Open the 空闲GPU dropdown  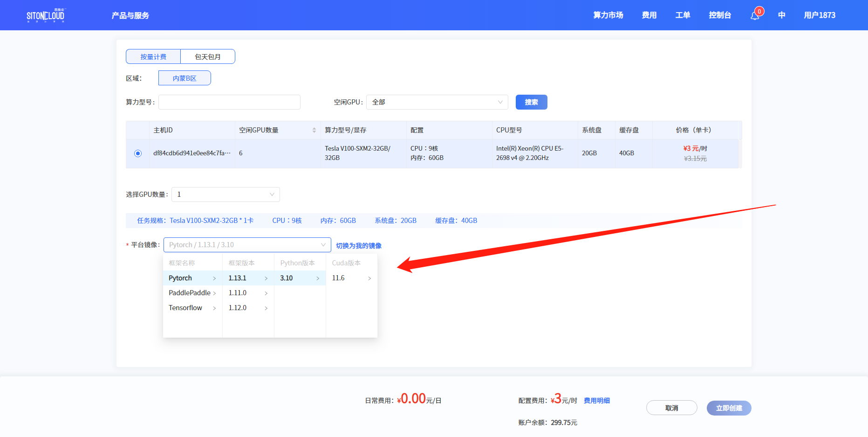pyautogui.click(x=437, y=102)
